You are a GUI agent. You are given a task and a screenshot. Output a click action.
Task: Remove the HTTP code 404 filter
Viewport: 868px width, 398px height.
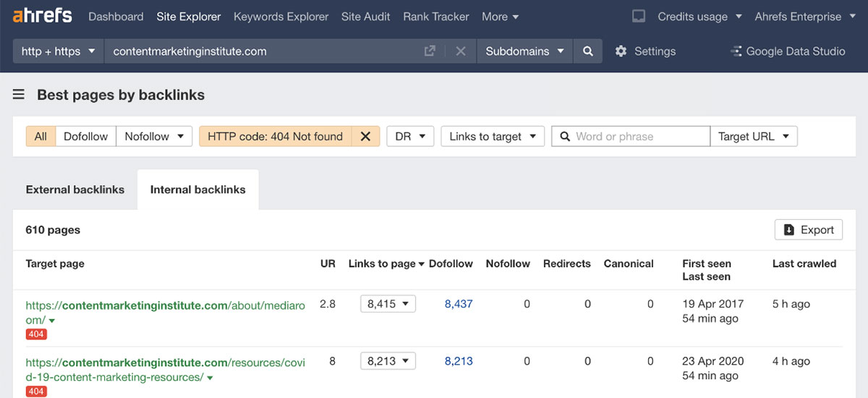point(365,136)
